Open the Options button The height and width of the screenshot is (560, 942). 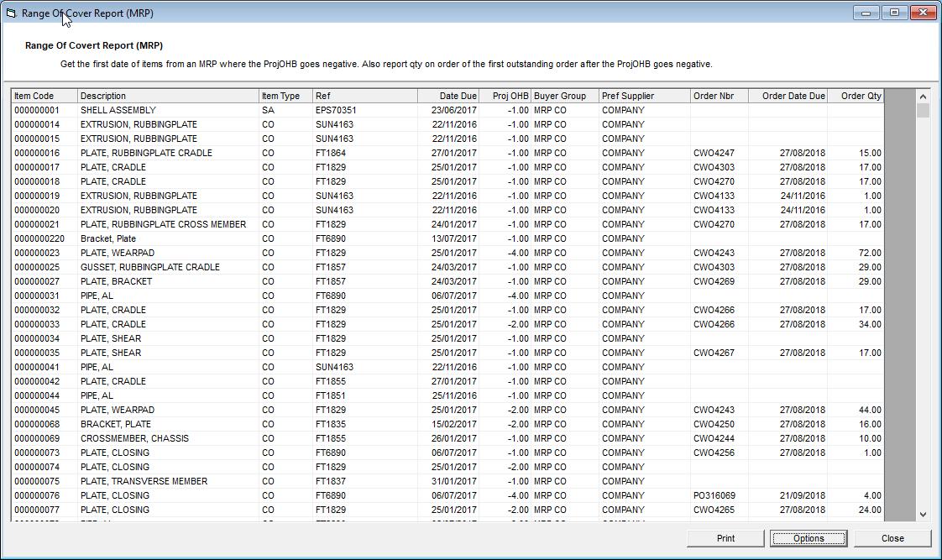809,538
